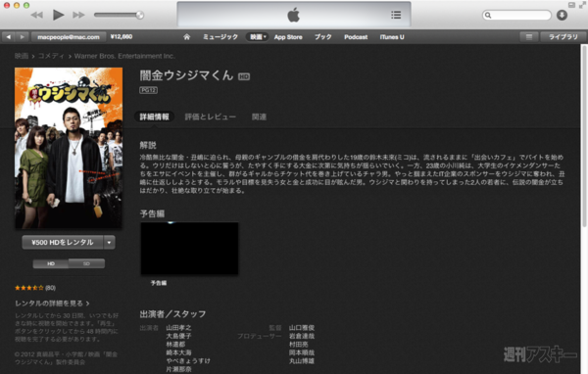The width and height of the screenshot is (588, 374).
Task: Expand the rental button dropdown arrow
Action: pyautogui.click(x=109, y=243)
